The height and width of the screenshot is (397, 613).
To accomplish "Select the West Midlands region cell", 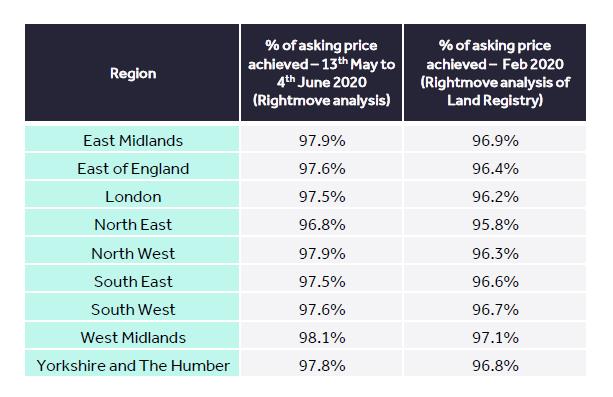I will [132, 338].
